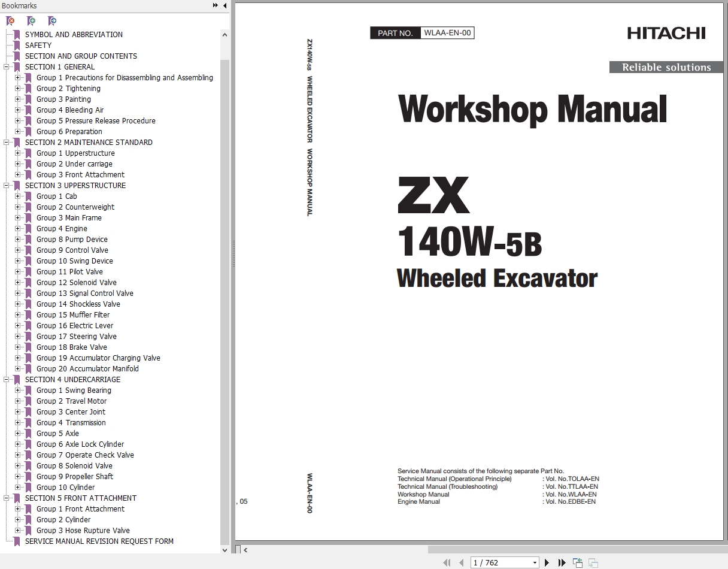The image size is (728, 569).
Task: Open Group 20 Accumulator Manifold bookmark
Action: pyautogui.click(x=87, y=369)
